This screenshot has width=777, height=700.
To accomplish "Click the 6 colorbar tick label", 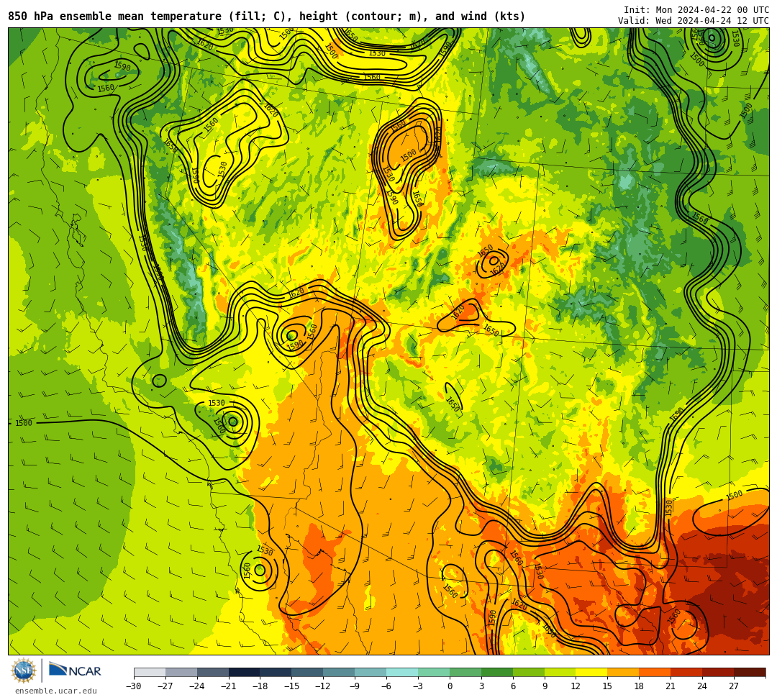I will click(513, 686).
